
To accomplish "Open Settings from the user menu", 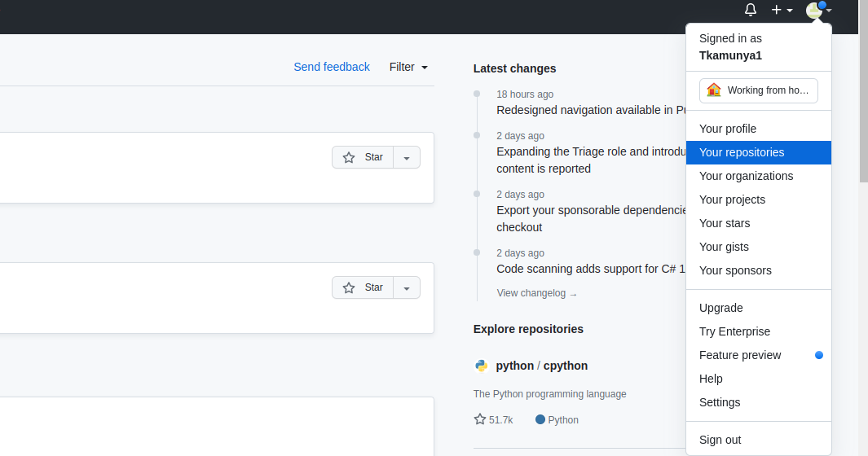I will [759, 402].
